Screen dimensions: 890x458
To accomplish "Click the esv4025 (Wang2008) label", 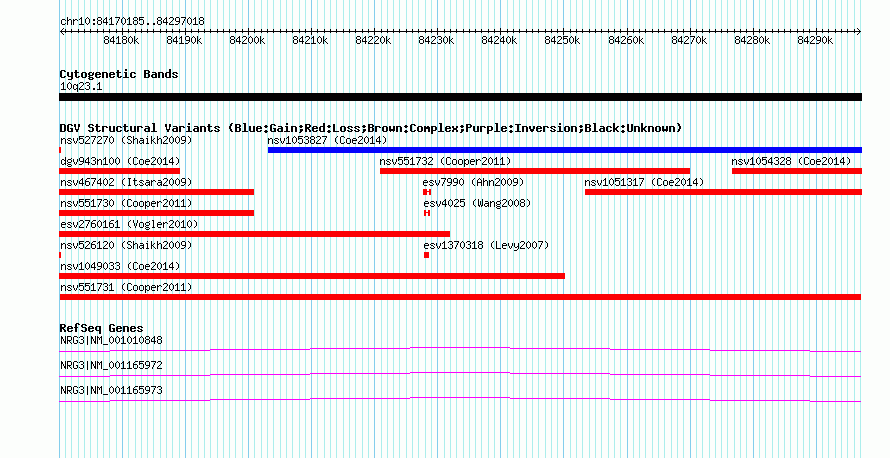I will point(477,203).
